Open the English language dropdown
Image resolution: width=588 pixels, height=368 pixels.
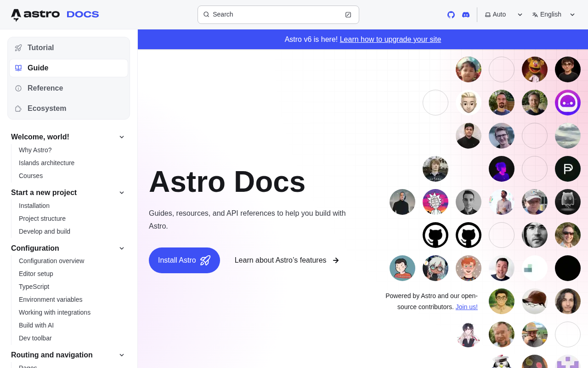pyautogui.click(x=554, y=15)
